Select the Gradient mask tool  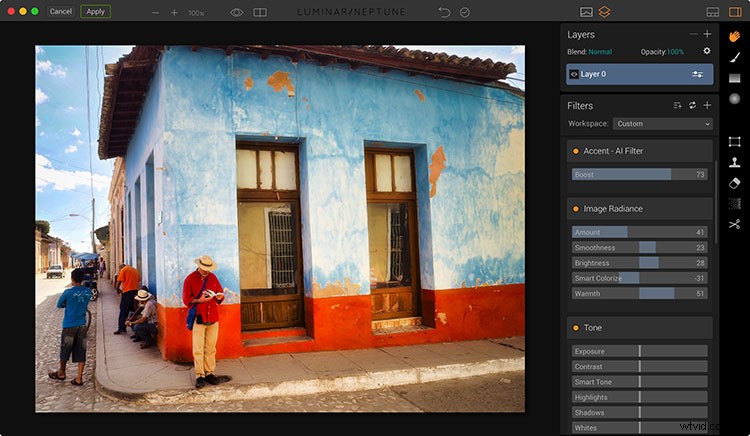point(735,78)
